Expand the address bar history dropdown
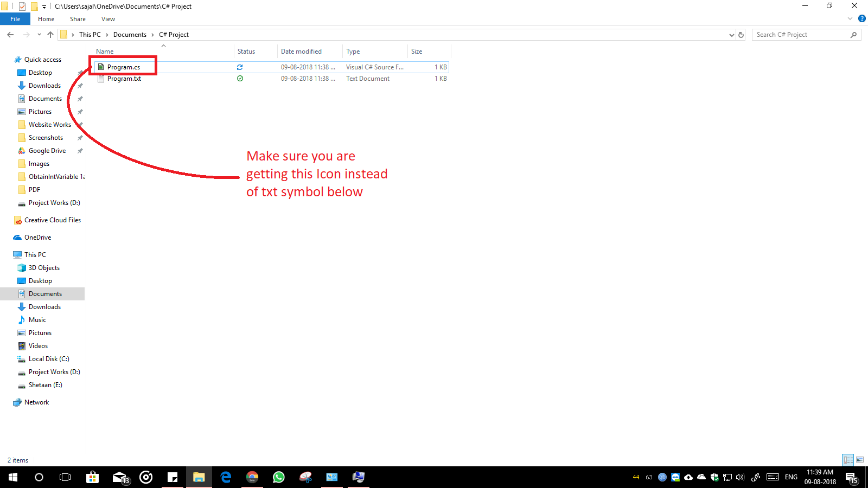This screenshot has width=868, height=488. pyautogui.click(x=732, y=34)
